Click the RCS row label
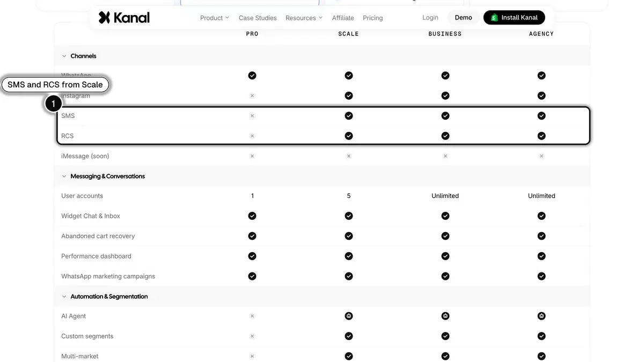The image size is (644, 362). coord(68,136)
